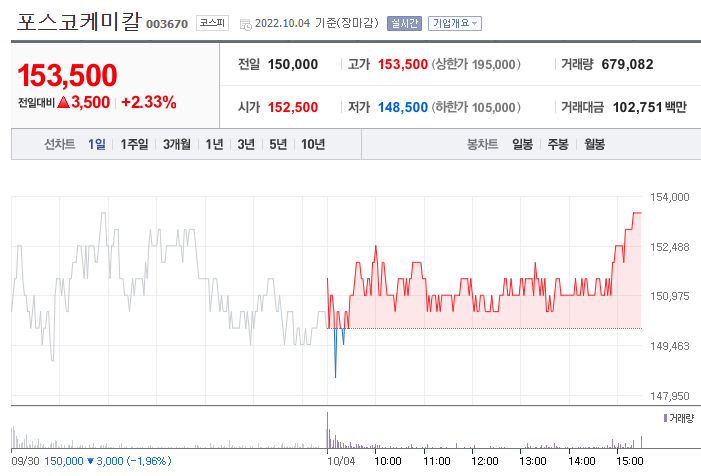Click the 154,000 y-axis label
Screen dimensions: 701x476
[x=669, y=197]
